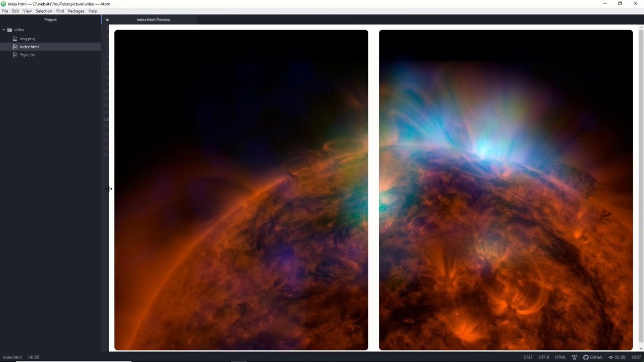Collapse the video folder chevron

[x=4, y=30]
